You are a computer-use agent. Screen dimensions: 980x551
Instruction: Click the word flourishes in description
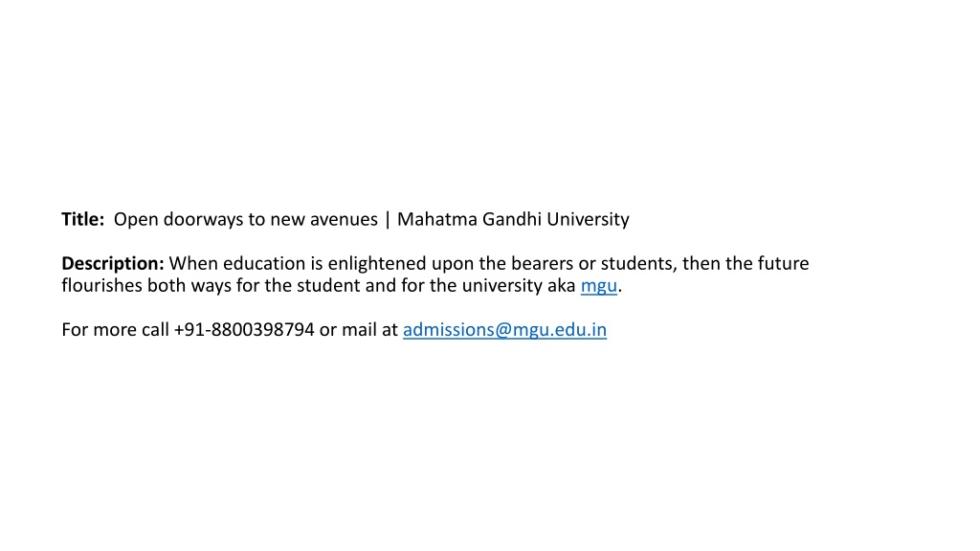[x=101, y=285]
